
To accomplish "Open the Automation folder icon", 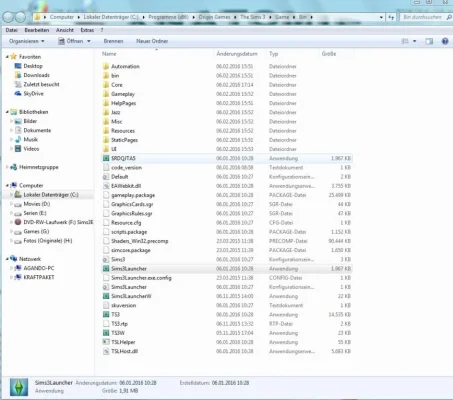I will coord(106,66).
